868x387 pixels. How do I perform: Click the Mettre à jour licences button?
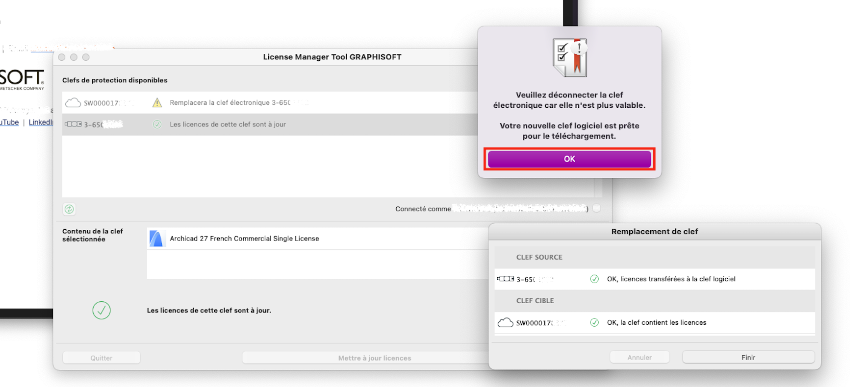coord(375,358)
